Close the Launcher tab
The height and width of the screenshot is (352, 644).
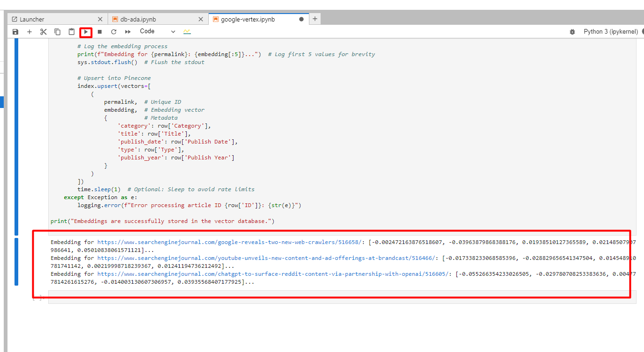(x=100, y=19)
